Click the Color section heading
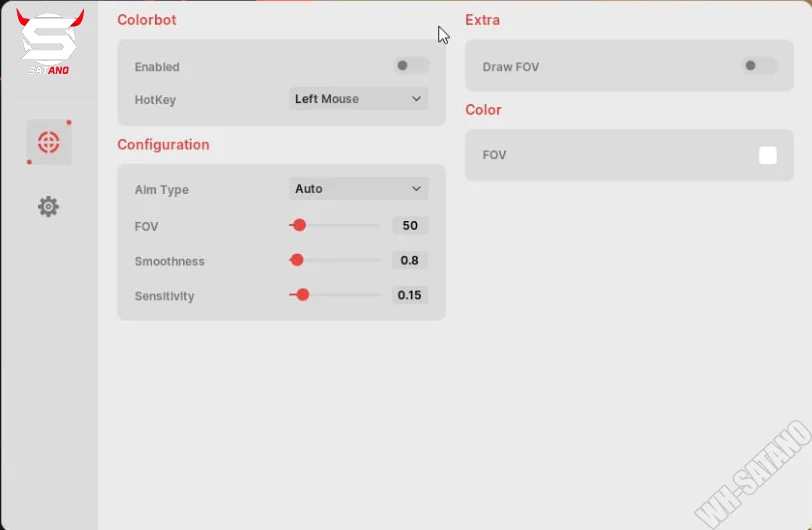This screenshot has height=530, width=812. [483, 110]
